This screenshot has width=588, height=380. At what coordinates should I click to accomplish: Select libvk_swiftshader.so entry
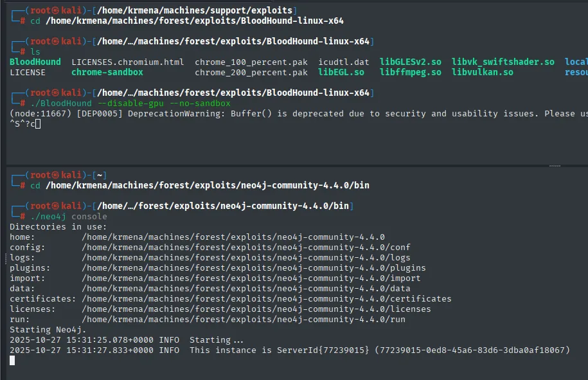tap(503, 62)
